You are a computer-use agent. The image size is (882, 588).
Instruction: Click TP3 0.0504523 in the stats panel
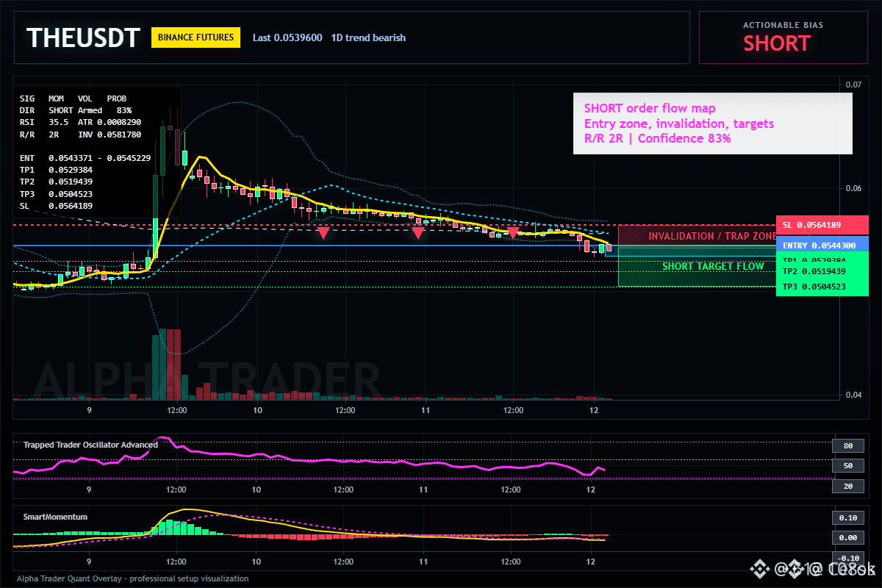coord(56,194)
